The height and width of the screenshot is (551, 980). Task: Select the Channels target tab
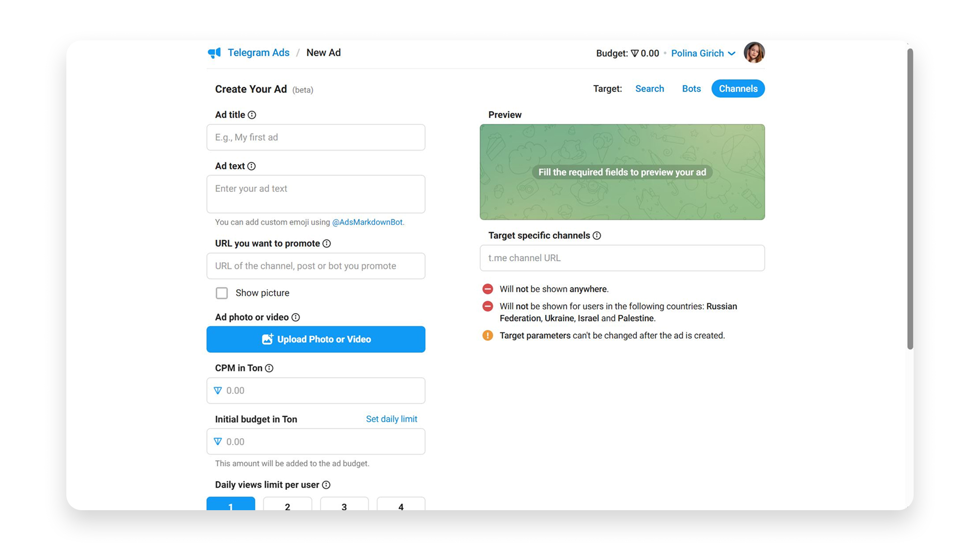coord(738,89)
